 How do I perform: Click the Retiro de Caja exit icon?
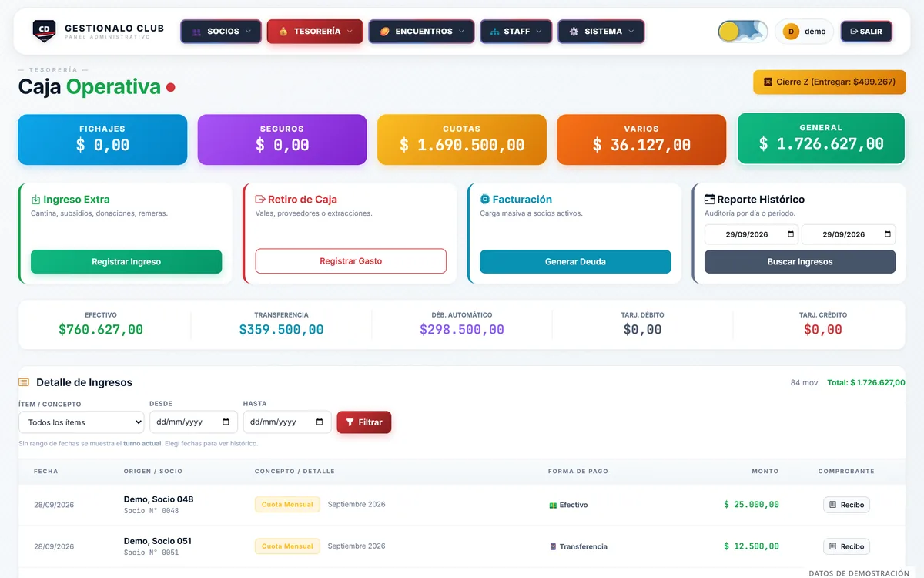pos(260,199)
